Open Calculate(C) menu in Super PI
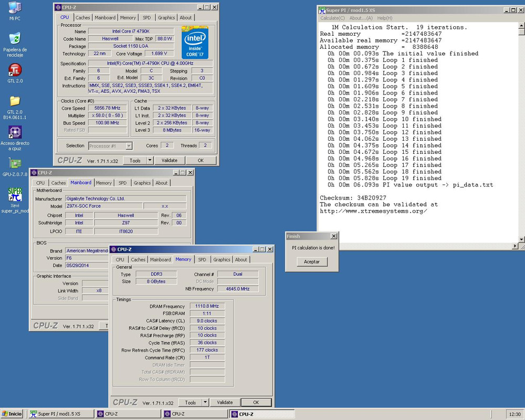Viewport: 525px width, 420px height. (x=332, y=18)
